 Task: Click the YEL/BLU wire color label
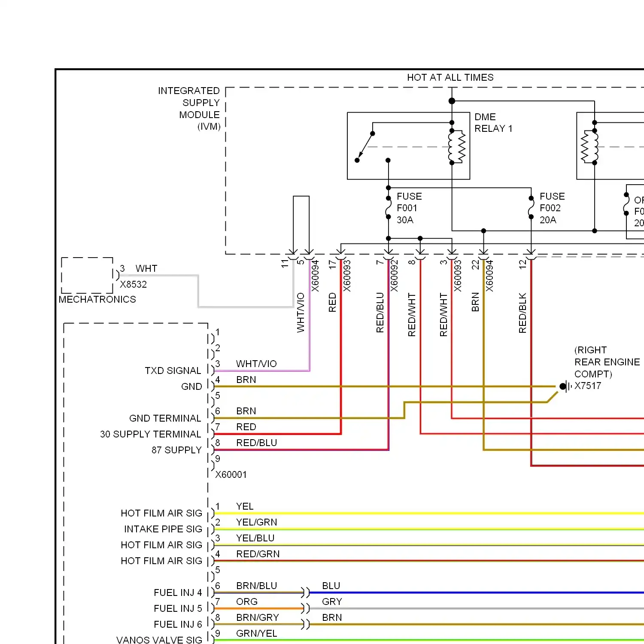coord(255,538)
